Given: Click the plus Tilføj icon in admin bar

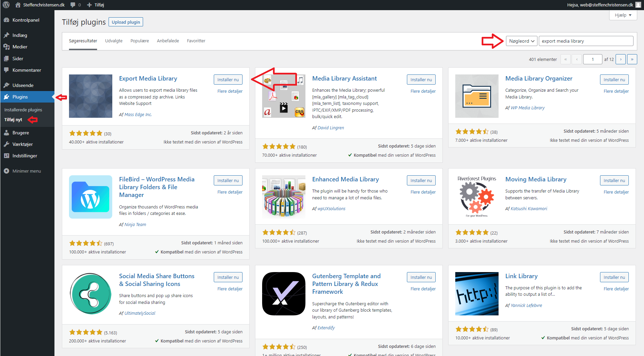Looking at the screenshot, I should pyautogui.click(x=89, y=5).
